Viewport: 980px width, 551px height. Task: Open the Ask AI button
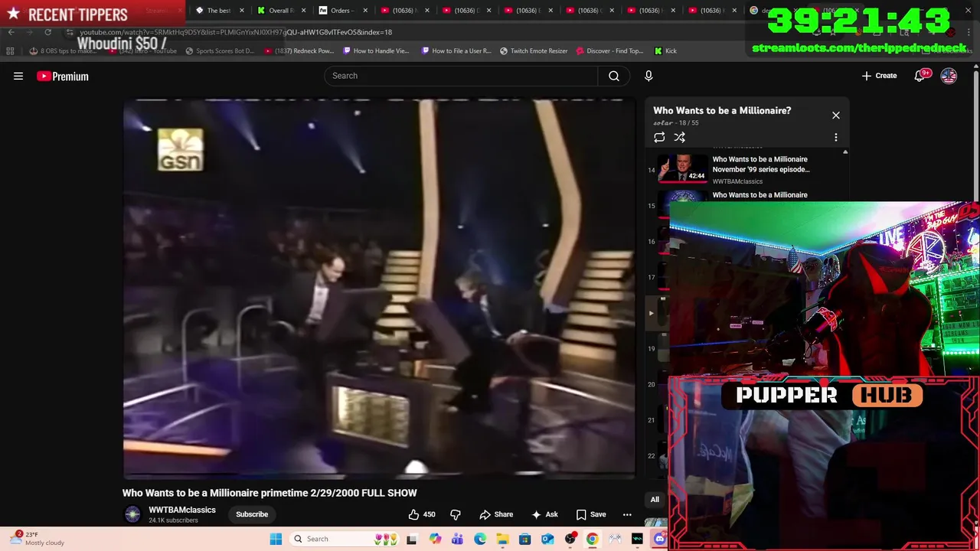(544, 514)
